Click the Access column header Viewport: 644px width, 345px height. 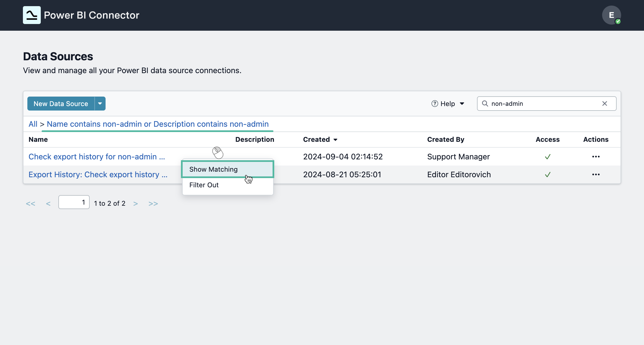click(x=548, y=139)
